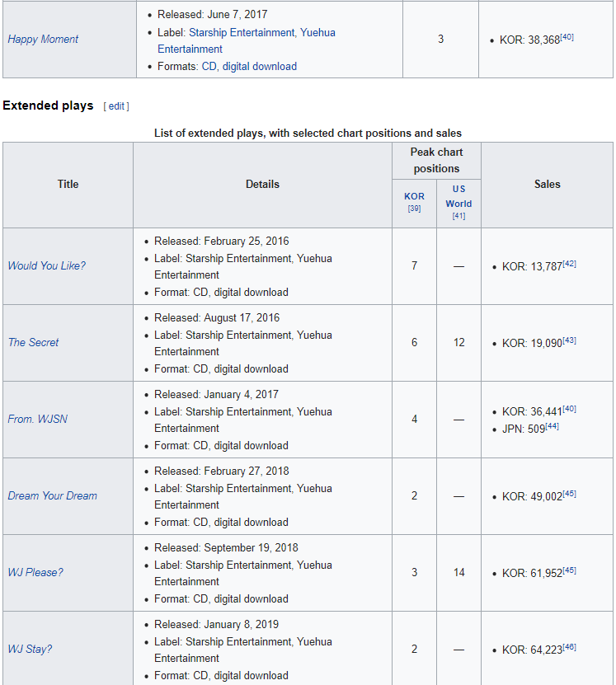Follow the CD format link
The image size is (616, 685).
click(x=209, y=67)
